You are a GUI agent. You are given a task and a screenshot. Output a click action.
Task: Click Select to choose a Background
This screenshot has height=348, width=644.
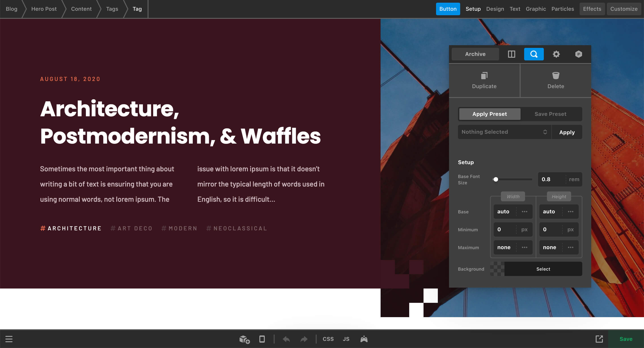click(543, 269)
